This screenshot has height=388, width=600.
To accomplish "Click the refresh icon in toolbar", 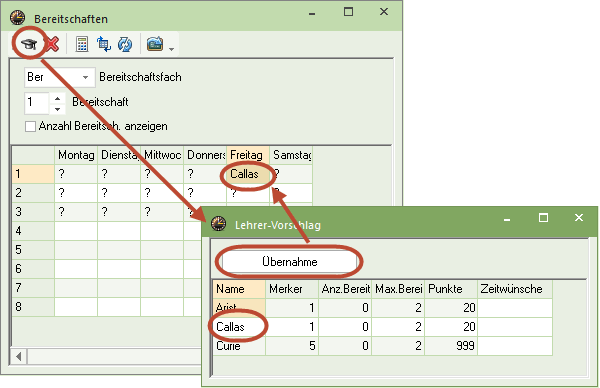I will [125, 44].
